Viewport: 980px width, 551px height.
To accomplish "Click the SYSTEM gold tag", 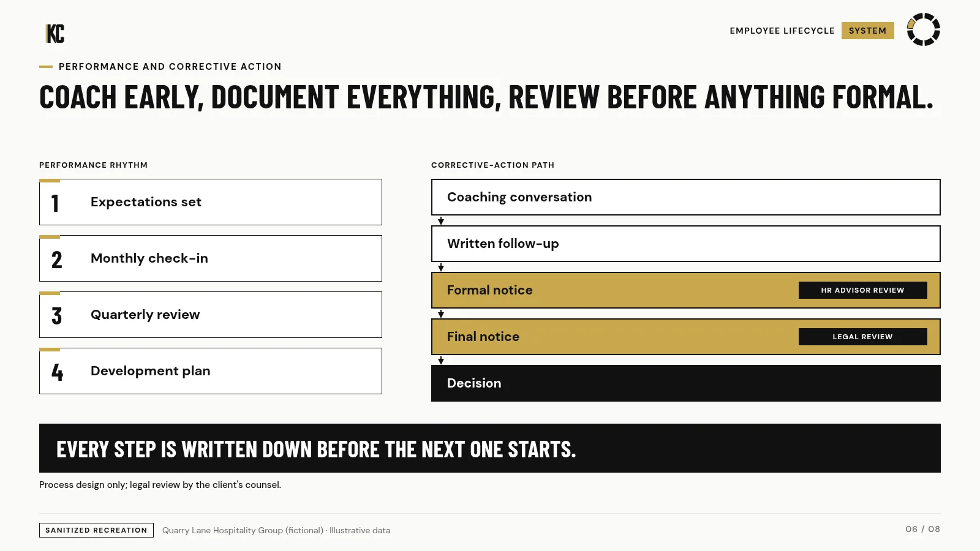I will point(867,31).
